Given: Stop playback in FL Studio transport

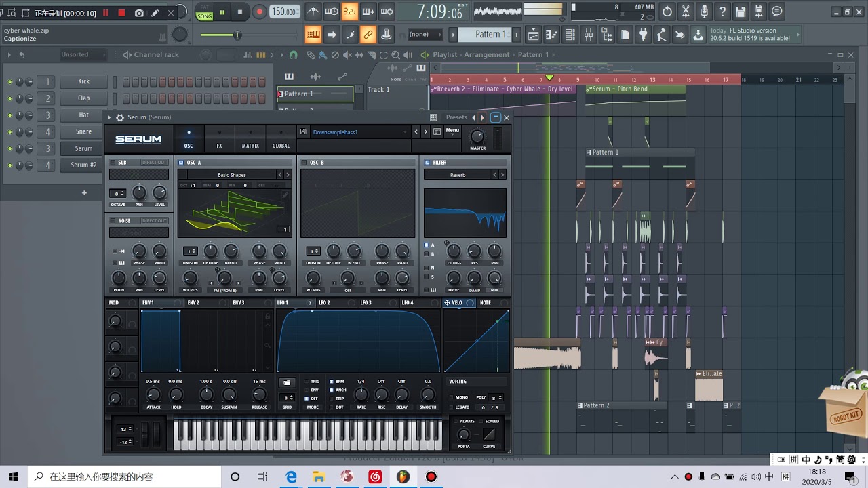Looking at the screenshot, I should pos(240,12).
